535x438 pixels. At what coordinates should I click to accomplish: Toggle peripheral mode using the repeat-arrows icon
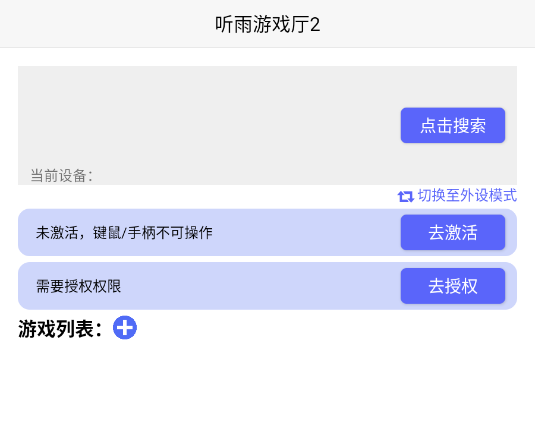406,196
